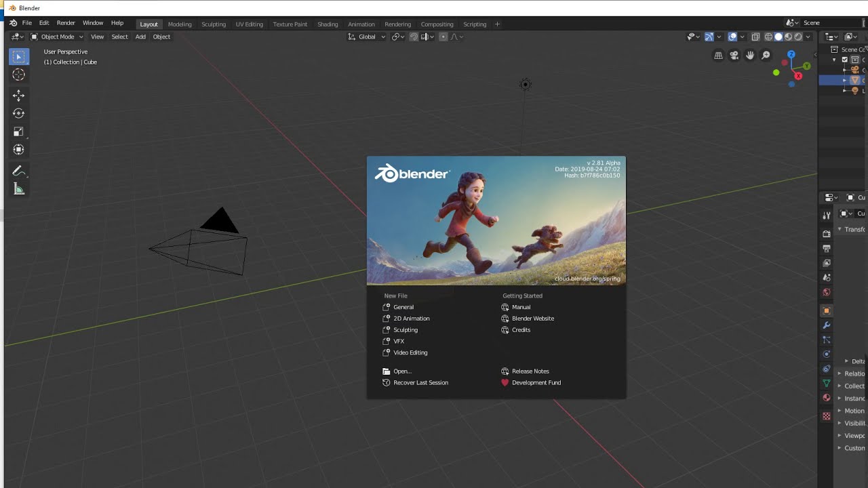
Task: Switch to material preview shading
Action: [788, 37]
